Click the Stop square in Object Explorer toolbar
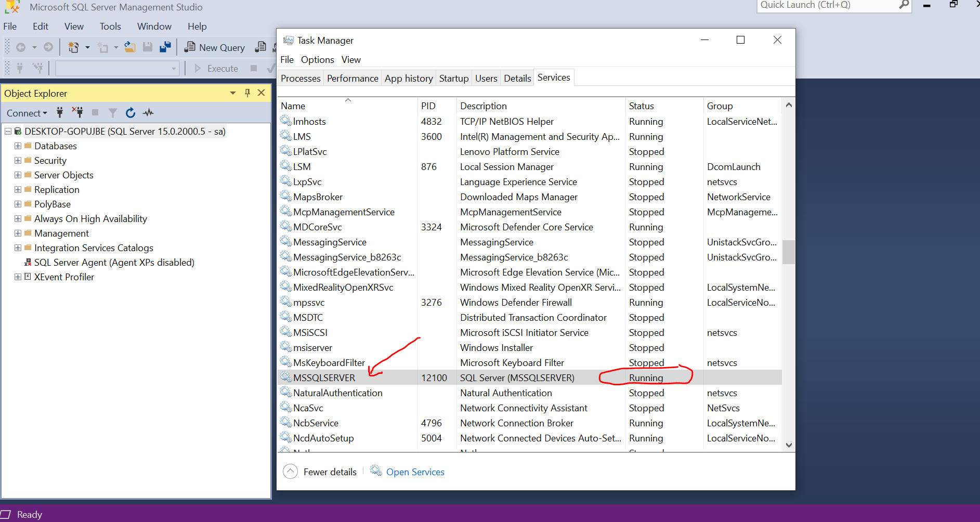Screen dimensions: 980x522 click(x=95, y=112)
